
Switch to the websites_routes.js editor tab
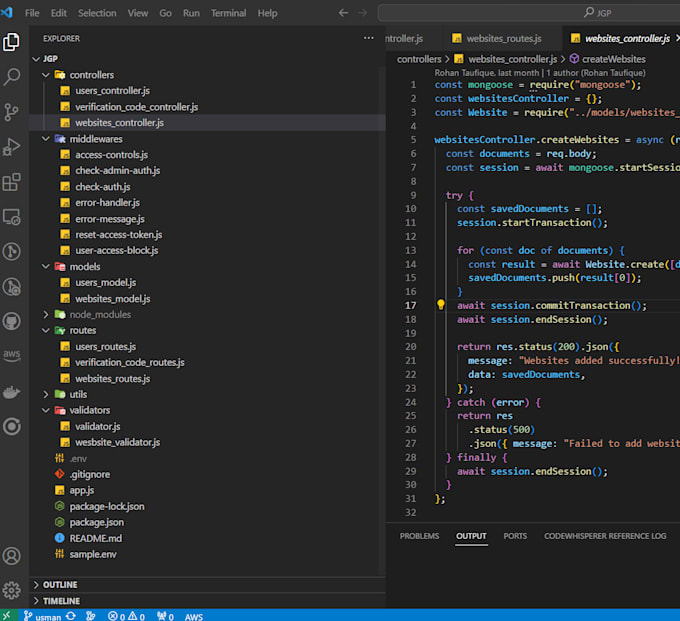(x=503, y=38)
